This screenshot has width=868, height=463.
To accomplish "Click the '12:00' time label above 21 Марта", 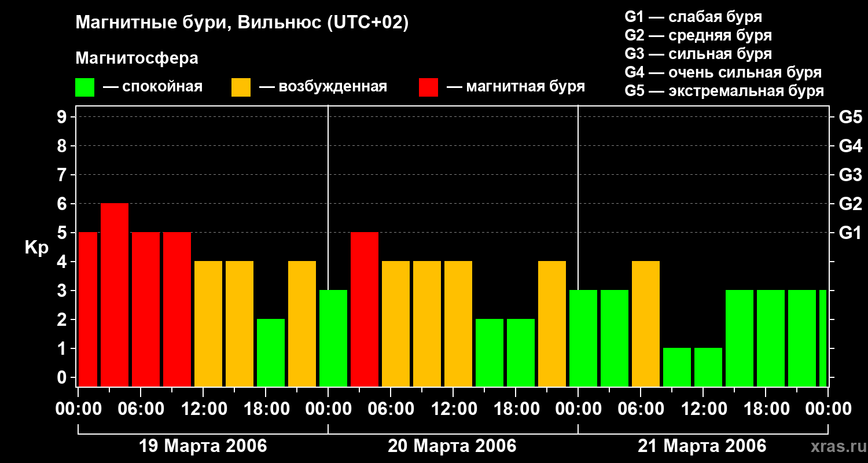I will (703, 409).
